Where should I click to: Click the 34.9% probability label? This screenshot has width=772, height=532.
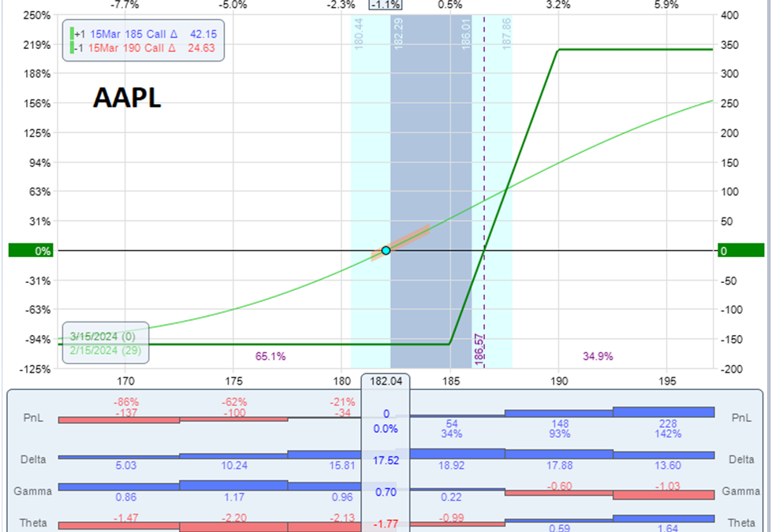pyautogui.click(x=598, y=356)
